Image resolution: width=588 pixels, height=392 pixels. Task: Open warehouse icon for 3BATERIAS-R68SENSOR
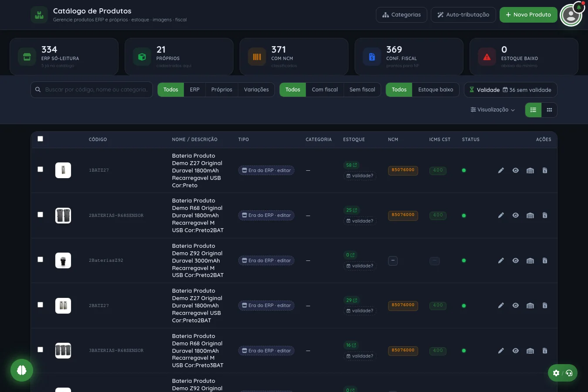coord(530,351)
